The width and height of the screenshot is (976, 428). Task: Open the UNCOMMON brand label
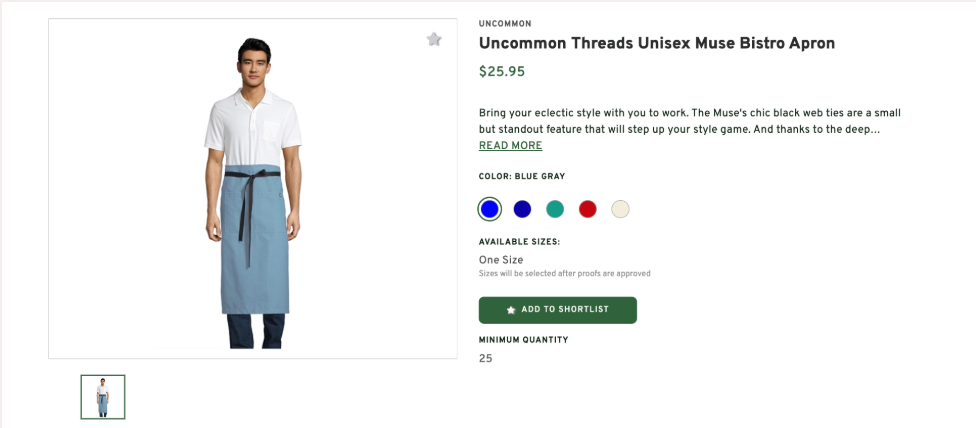[505, 24]
